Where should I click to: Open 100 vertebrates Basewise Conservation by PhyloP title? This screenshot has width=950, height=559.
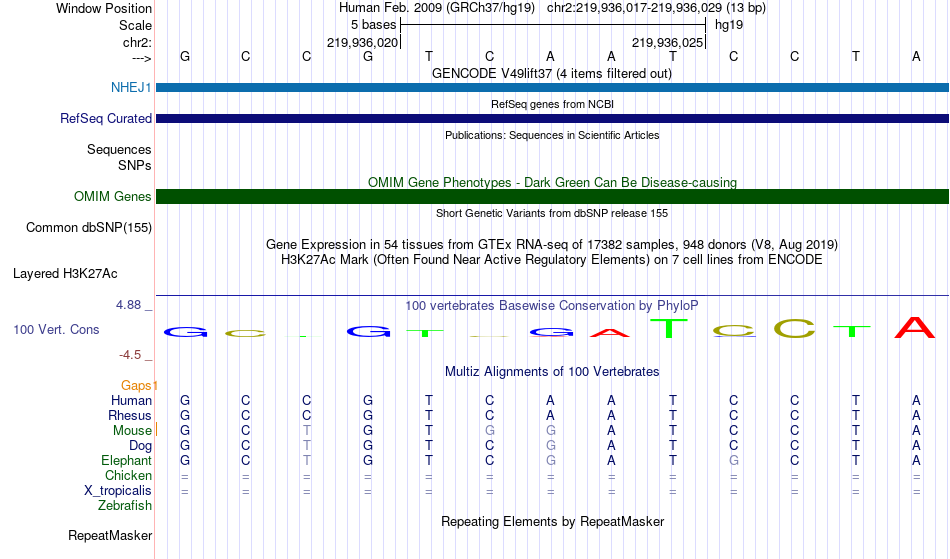(551, 305)
